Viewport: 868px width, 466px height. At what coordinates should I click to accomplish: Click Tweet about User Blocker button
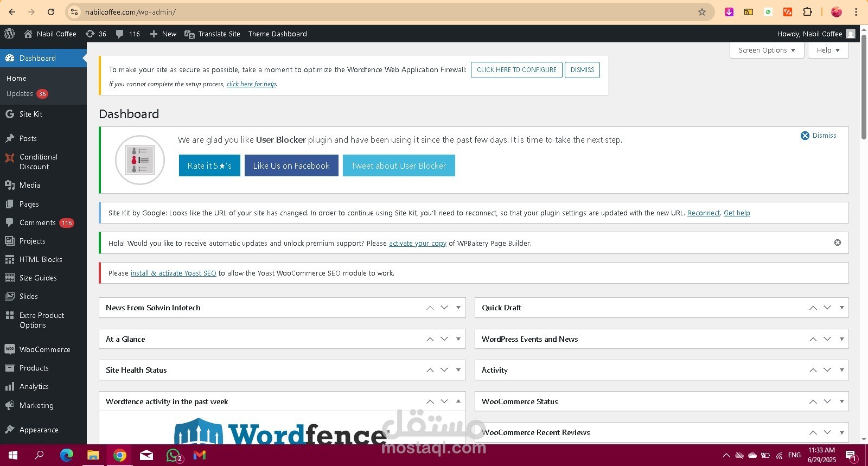[x=399, y=165]
